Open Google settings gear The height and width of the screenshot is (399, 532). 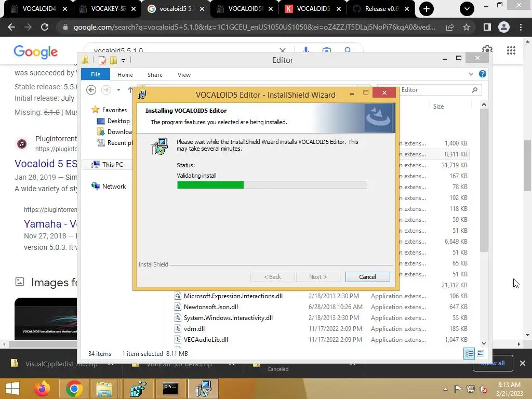click(487, 50)
